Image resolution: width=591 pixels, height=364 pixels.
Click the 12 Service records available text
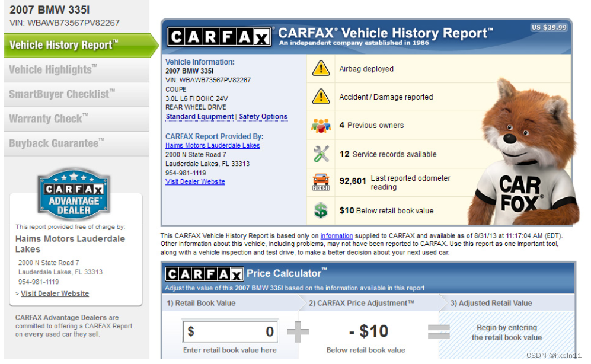(x=388, y=154)
